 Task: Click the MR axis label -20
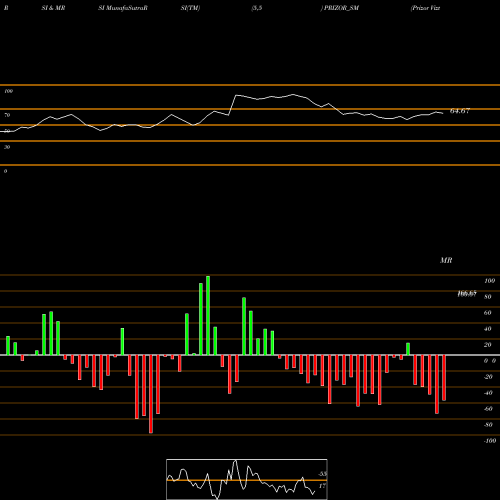coord(488,377)
